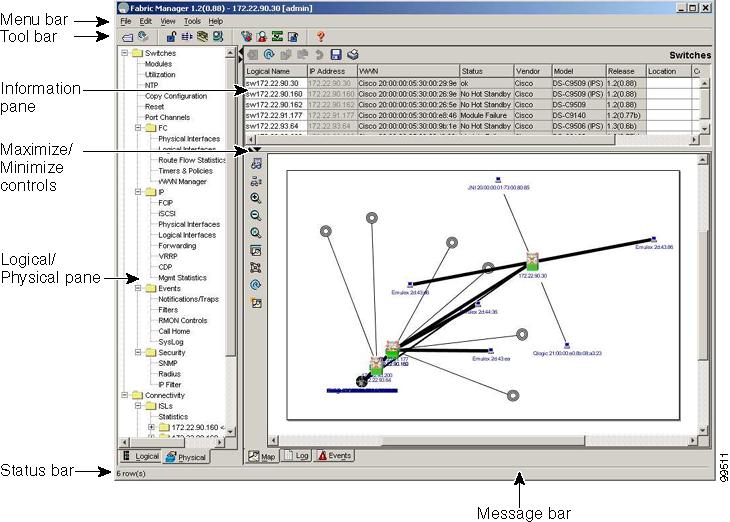Click the blue circular refresh map icon
The width and height of the screenshot is (730, 522).
point(256,285)
